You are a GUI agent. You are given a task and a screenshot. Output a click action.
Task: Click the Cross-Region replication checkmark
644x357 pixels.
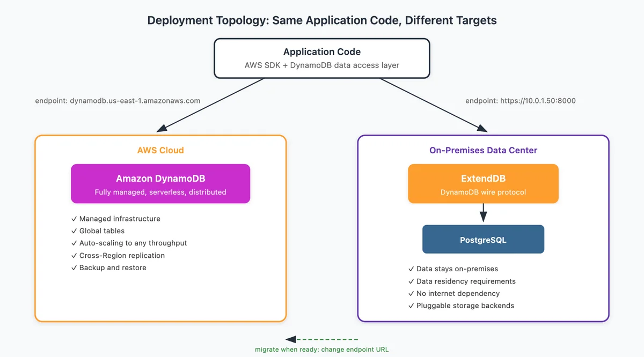[x=74, y=256]
